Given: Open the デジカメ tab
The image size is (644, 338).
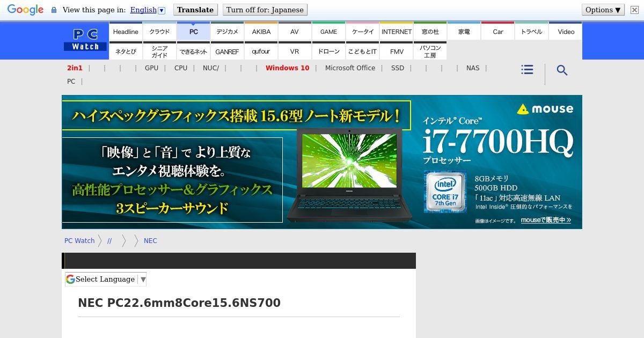Looking at the screenshot, I should point(227,32).
